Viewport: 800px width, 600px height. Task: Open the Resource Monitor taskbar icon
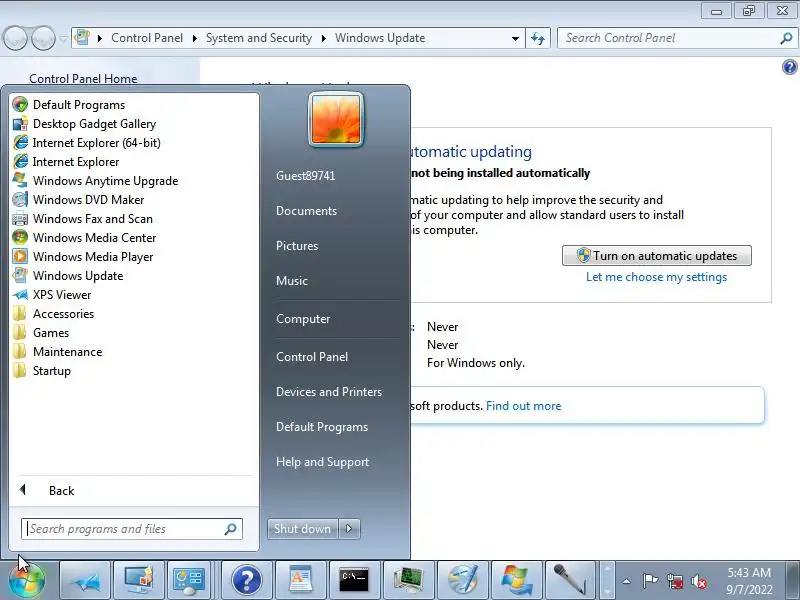click(408, 581)
